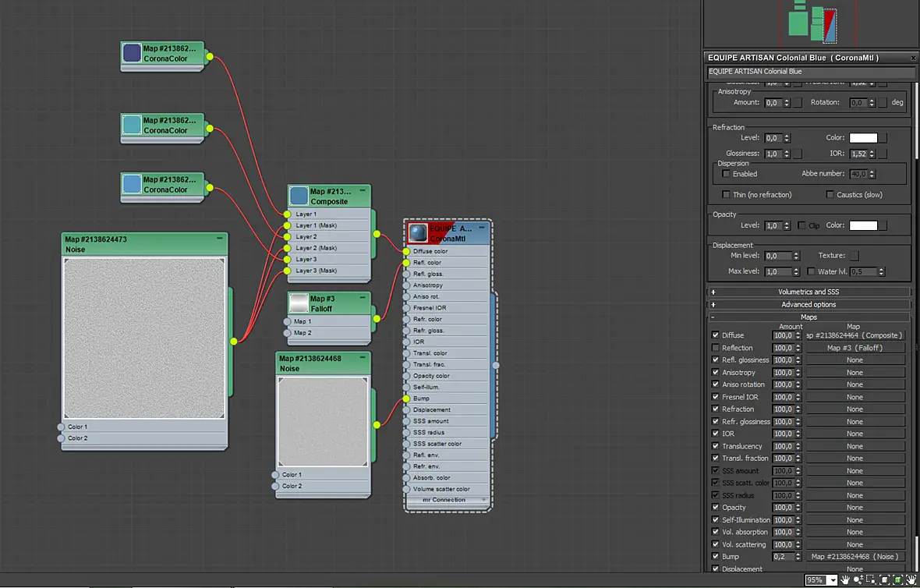The height and width of the screenshot is (588, 920).
Task: Click the mr Connection plus icon
Action: coord(484,500)
